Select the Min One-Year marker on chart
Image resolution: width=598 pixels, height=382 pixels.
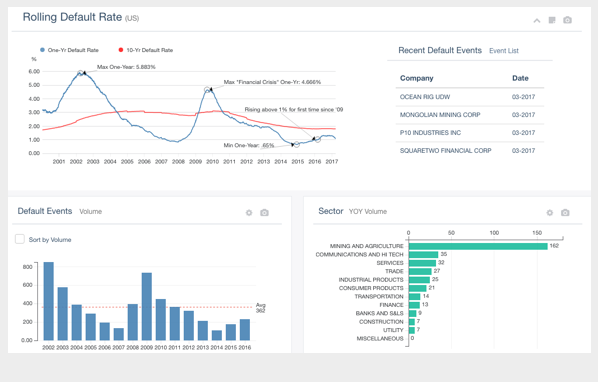coord(296,144)
